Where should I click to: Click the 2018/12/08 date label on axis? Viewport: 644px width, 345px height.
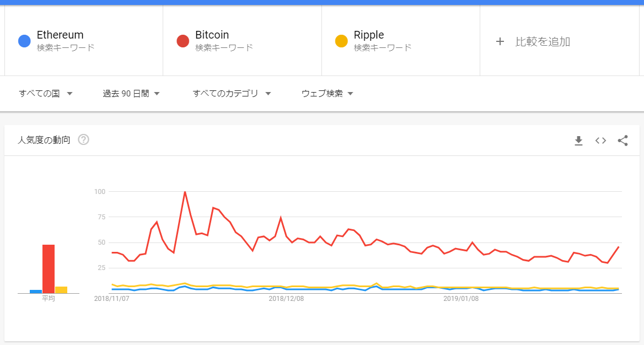pyautogui.click(x=286, y=299)
